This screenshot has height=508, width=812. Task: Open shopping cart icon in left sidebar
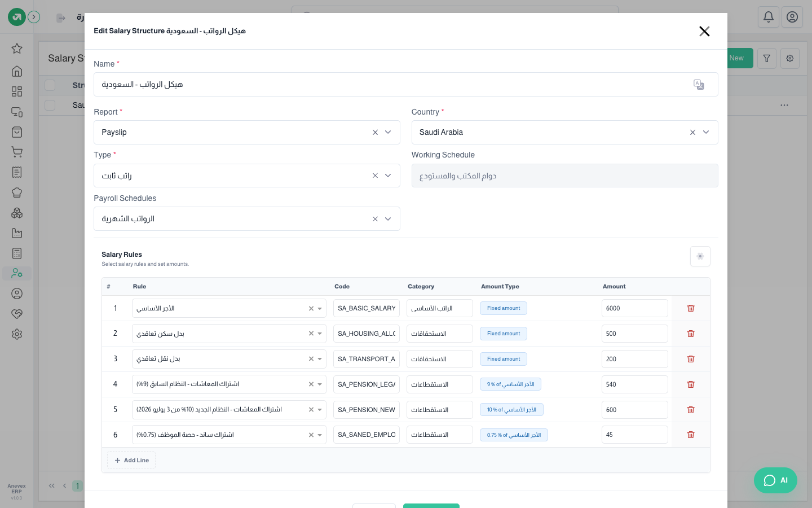(x=17, y=152)
